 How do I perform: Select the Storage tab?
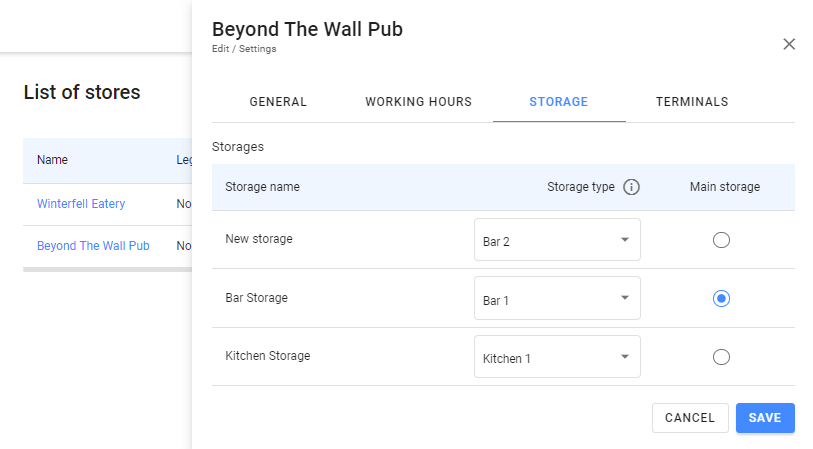tap(558, 102)
